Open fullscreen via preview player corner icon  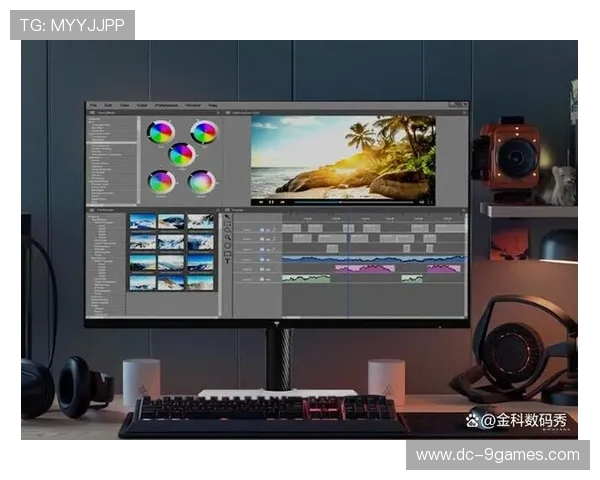[432, 201]
